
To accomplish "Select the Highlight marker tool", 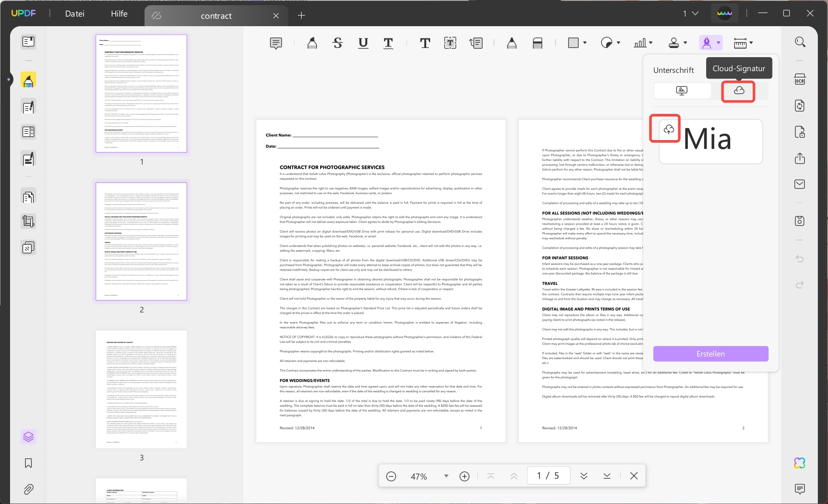I will (312, 43).
